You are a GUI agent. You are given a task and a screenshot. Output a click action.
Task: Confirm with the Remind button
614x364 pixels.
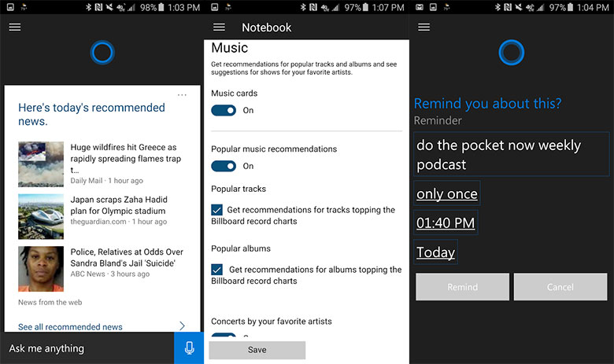pyautogui.click(x=462, y=287)
